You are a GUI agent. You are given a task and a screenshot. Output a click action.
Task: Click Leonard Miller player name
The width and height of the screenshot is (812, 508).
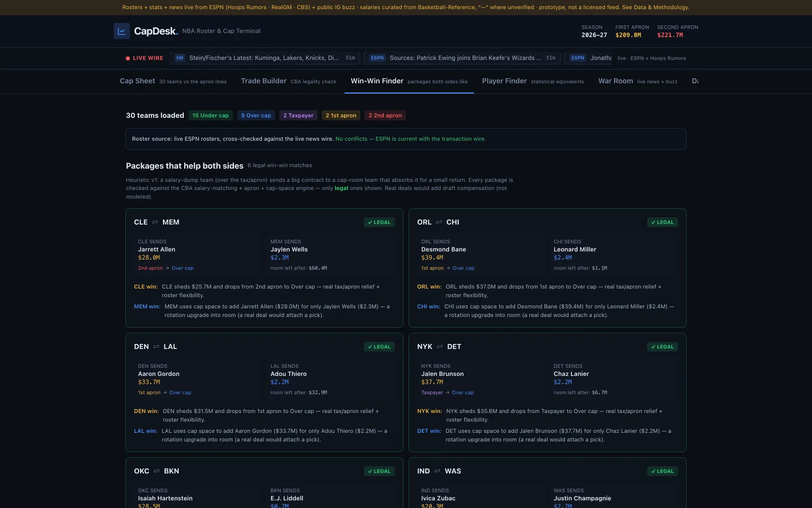coord(575,249)
